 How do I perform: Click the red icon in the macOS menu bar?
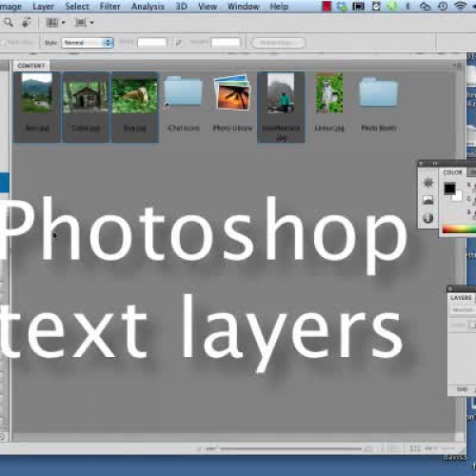(x=327, y=6)
